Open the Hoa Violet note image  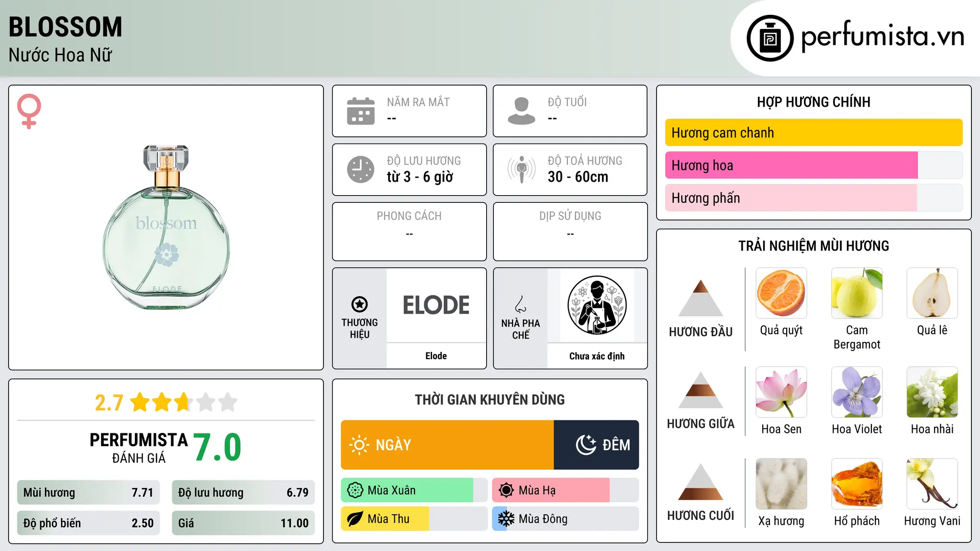pos(857,392)
